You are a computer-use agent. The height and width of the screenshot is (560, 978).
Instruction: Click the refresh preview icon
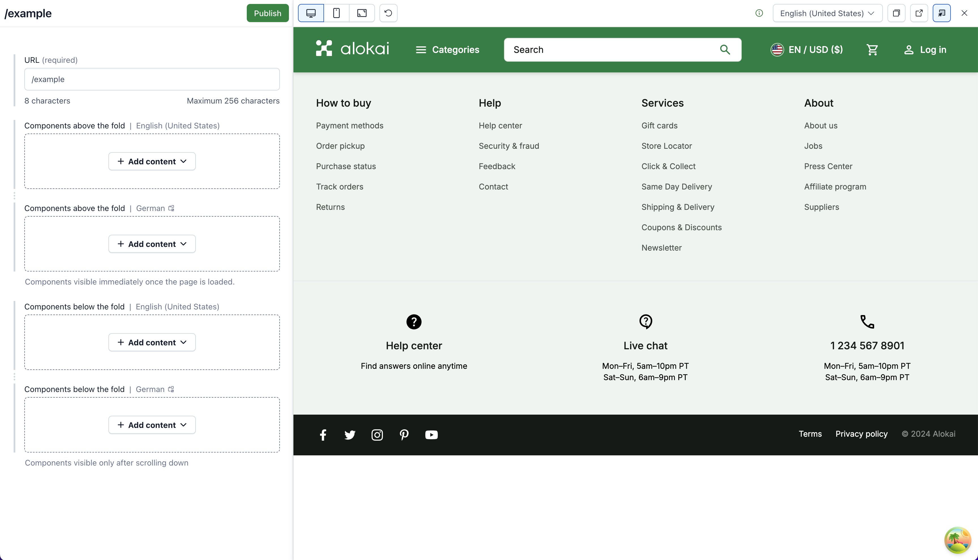(x=388, y=13)
